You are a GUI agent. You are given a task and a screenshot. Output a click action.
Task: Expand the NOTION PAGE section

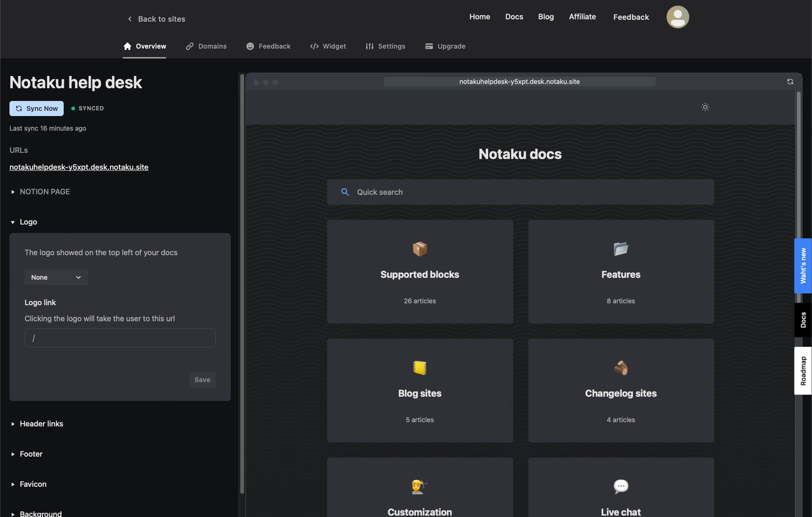tap(40, 192)
